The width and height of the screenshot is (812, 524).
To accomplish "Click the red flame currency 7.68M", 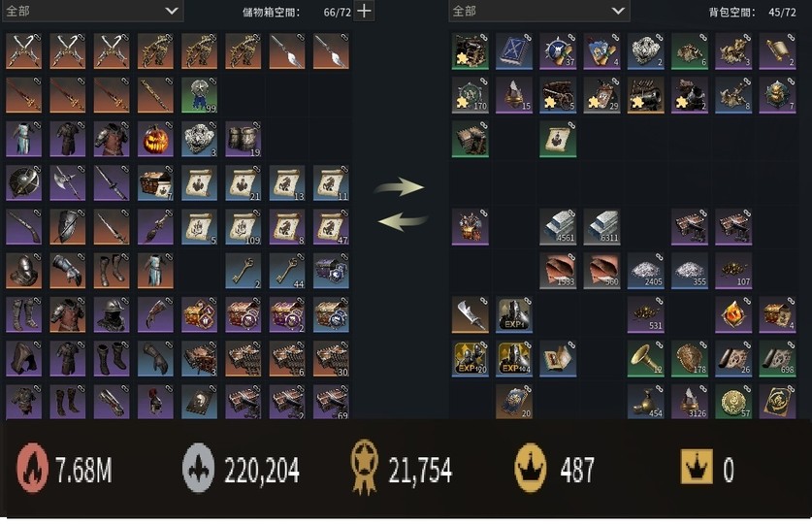I will (x=65, y=469).
